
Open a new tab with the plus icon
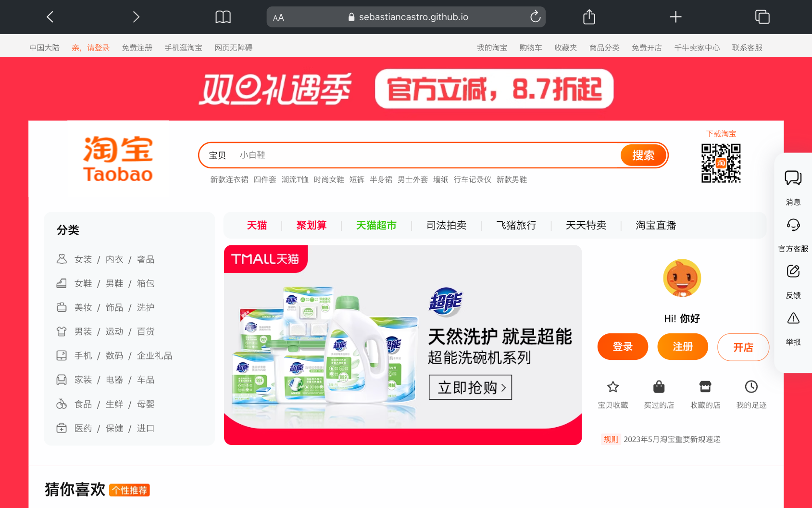(x=675, y=17)
